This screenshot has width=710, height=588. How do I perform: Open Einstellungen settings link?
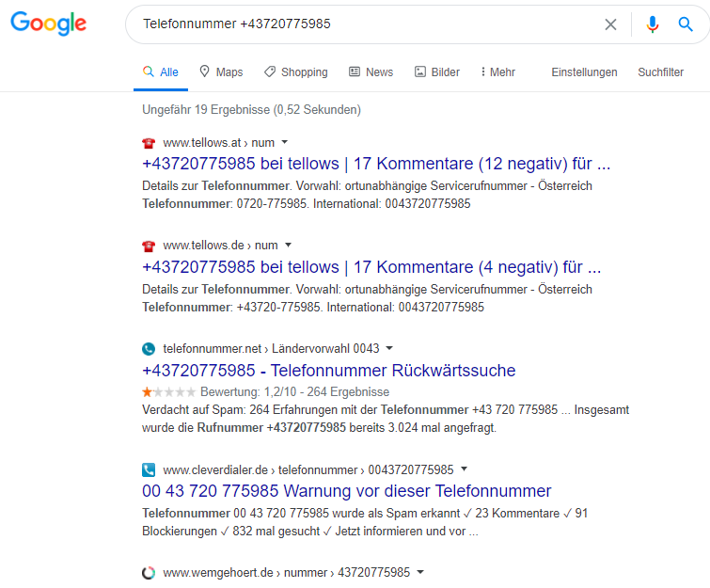[x=584, y=72]
